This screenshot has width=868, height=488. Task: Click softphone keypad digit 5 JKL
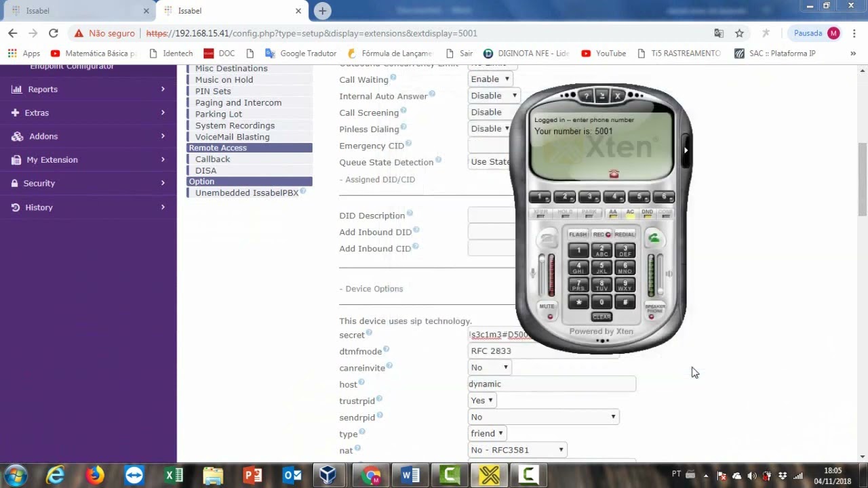[x=601, y=267]
